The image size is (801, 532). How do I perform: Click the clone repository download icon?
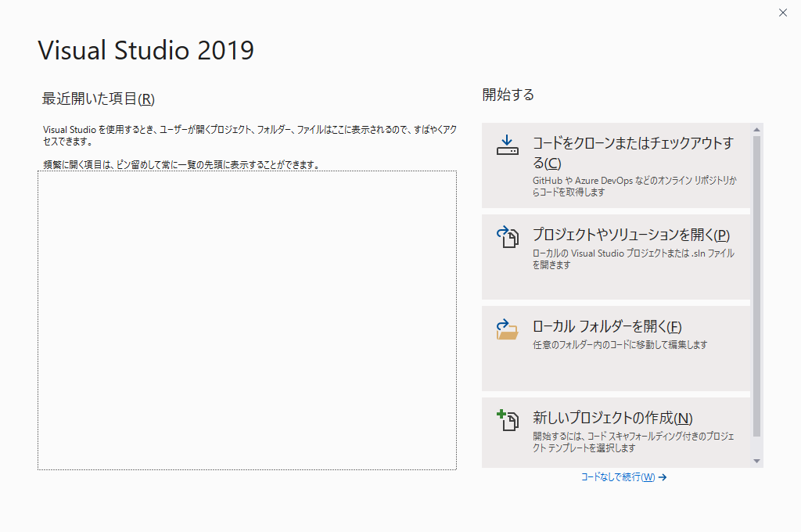[507, 146]
